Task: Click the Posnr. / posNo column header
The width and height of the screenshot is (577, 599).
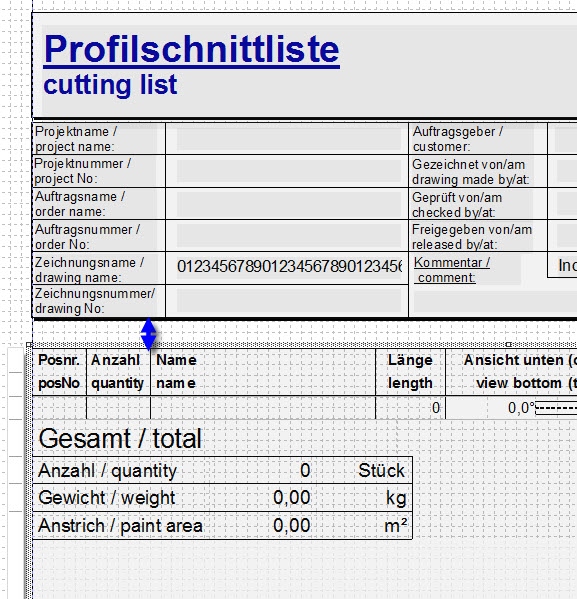Action: pyautogui.click(x=59, y=371)
